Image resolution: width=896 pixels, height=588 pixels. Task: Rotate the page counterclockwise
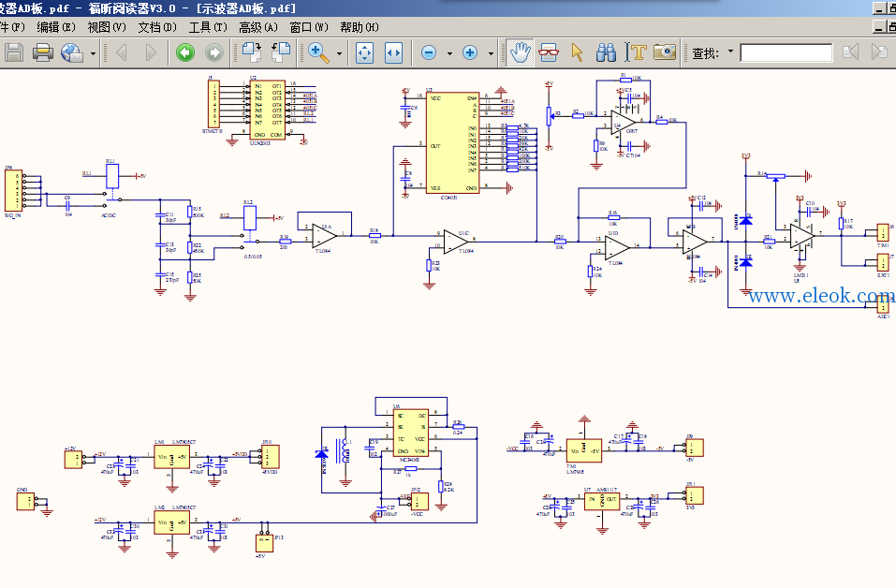[281, 52]
